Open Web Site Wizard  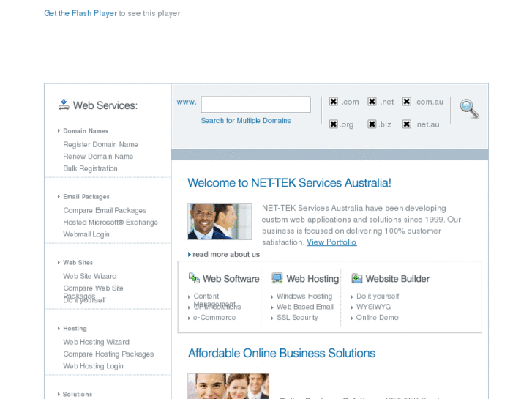point(90,276)
